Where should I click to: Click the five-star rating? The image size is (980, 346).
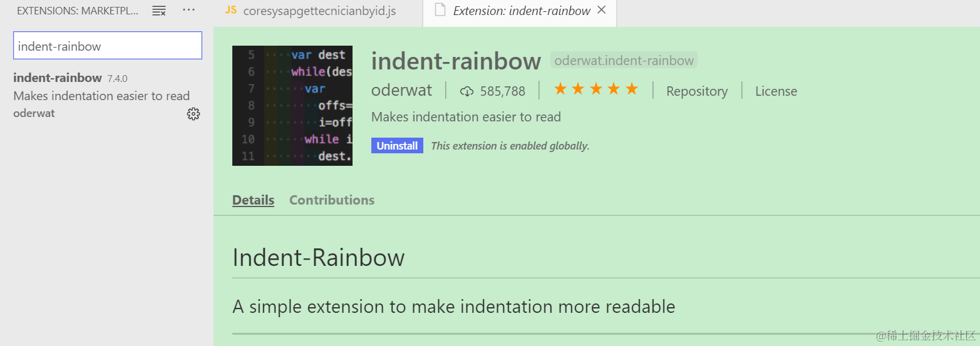[x=596, y=90]
